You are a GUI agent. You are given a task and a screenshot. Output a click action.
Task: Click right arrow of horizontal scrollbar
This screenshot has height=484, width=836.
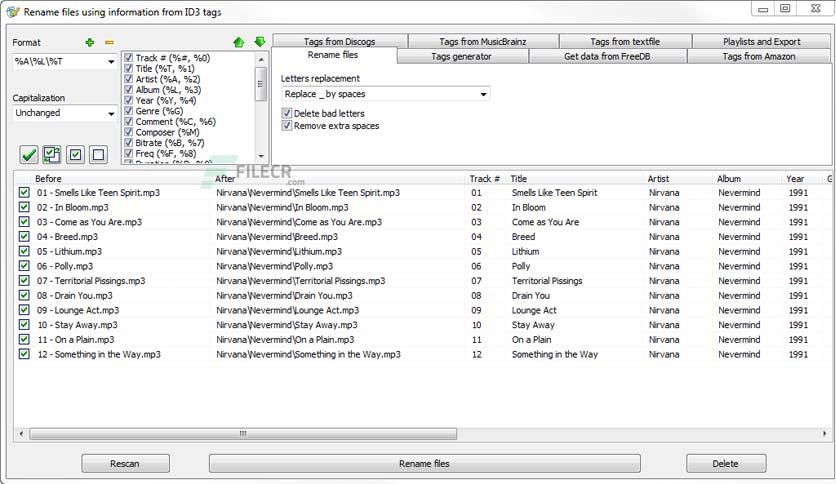[x=825, y=434]
